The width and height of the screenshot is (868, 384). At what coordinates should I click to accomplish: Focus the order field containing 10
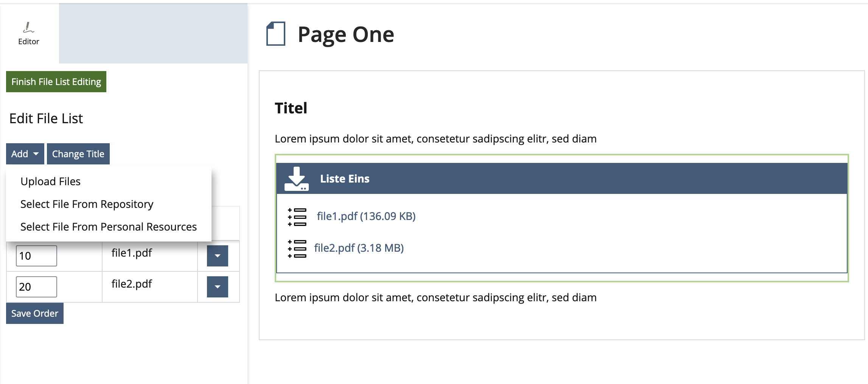(36, 256)
